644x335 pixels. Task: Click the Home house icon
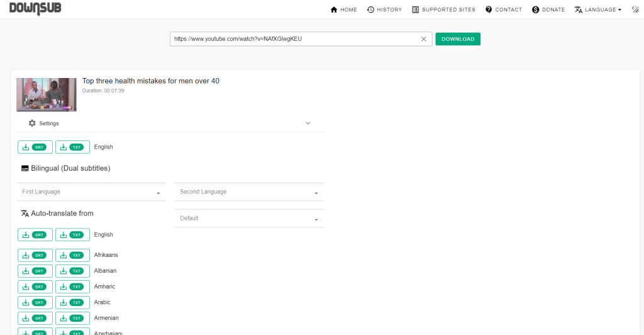coord(334,9)
